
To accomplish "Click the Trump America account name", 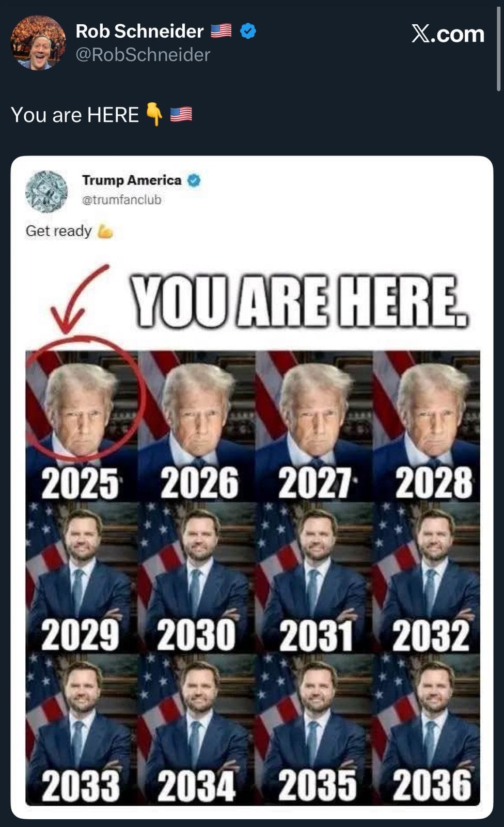I will [x=132, y=180].
